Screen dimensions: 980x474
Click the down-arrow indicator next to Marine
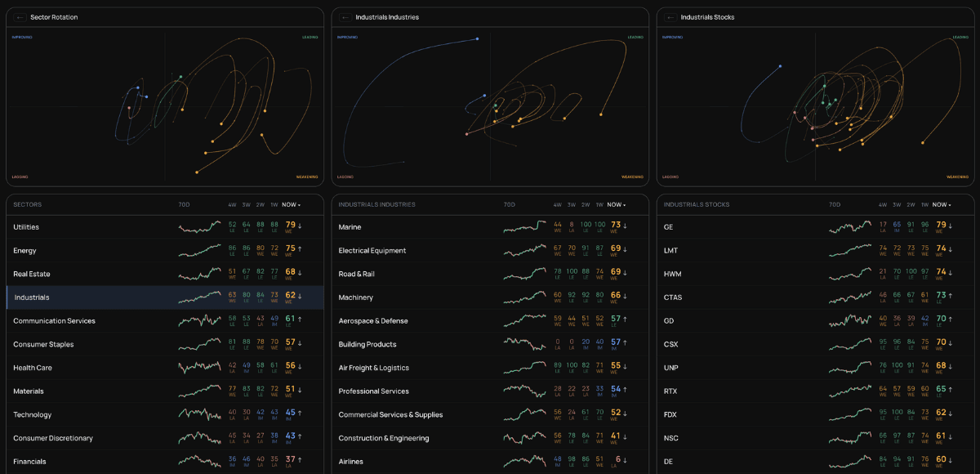(x=626, y=226)
